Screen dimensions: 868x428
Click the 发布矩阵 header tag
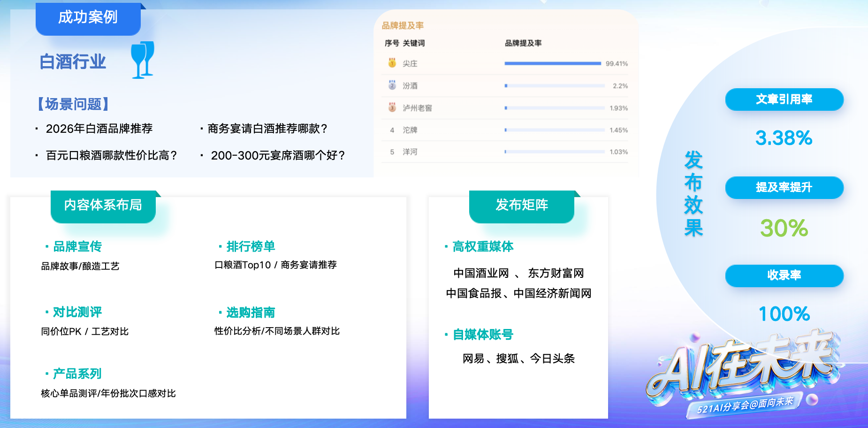point(522,206)
